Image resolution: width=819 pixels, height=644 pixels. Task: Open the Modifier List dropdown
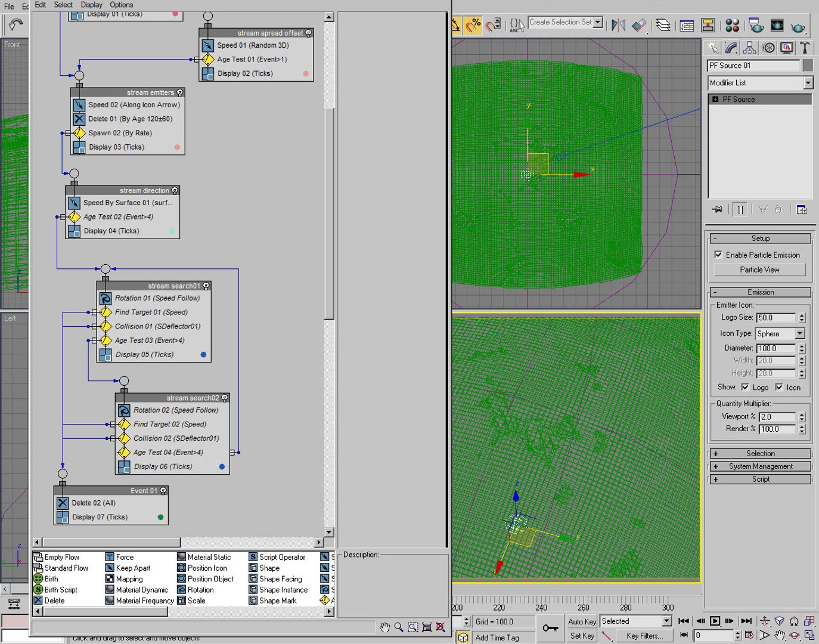tap(760, 83)
